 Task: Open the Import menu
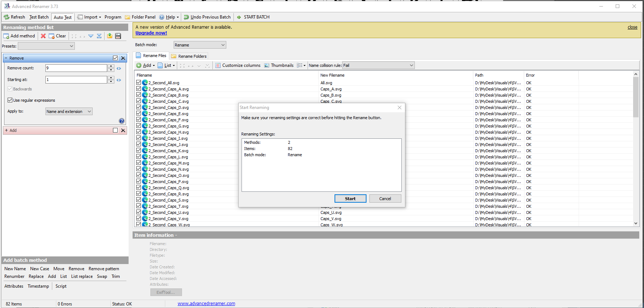90,17
